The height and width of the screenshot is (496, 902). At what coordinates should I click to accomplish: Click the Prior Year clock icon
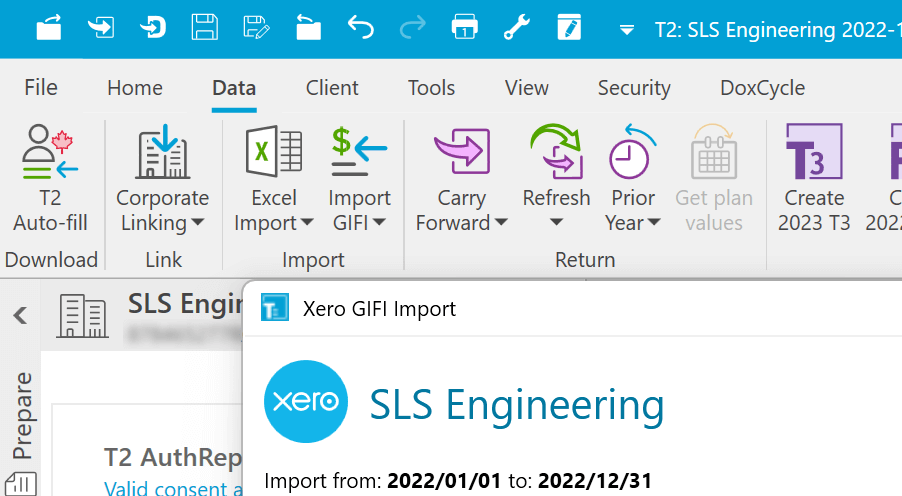point(633,151)
